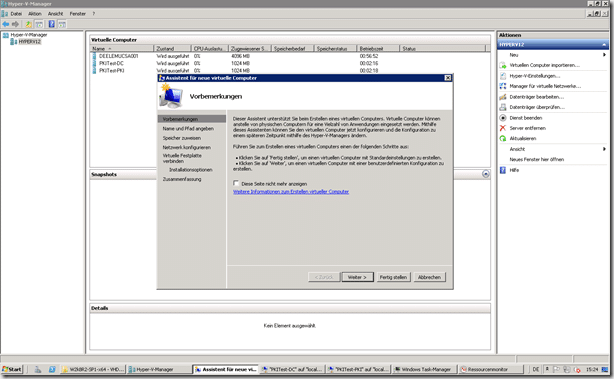Close the wizard dialog with X
The width and height of the screenshot is (614, 379).
tap(448, 78)
